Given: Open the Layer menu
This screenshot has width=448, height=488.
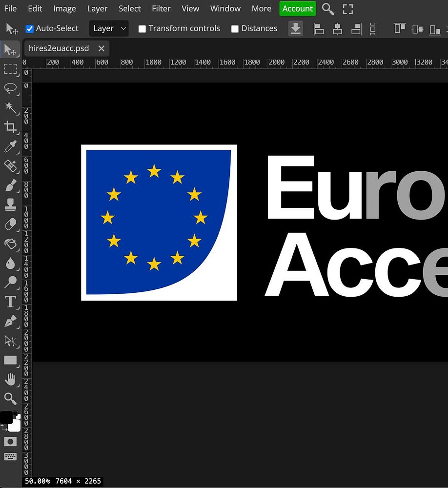Looking at the screenshot, I should [x=97, y=9].
